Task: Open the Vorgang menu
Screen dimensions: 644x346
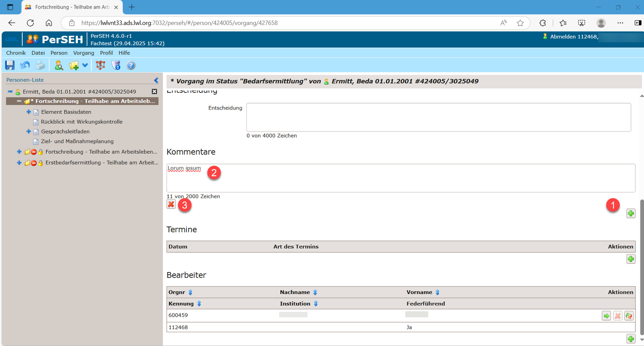Action: click(84, 53)
